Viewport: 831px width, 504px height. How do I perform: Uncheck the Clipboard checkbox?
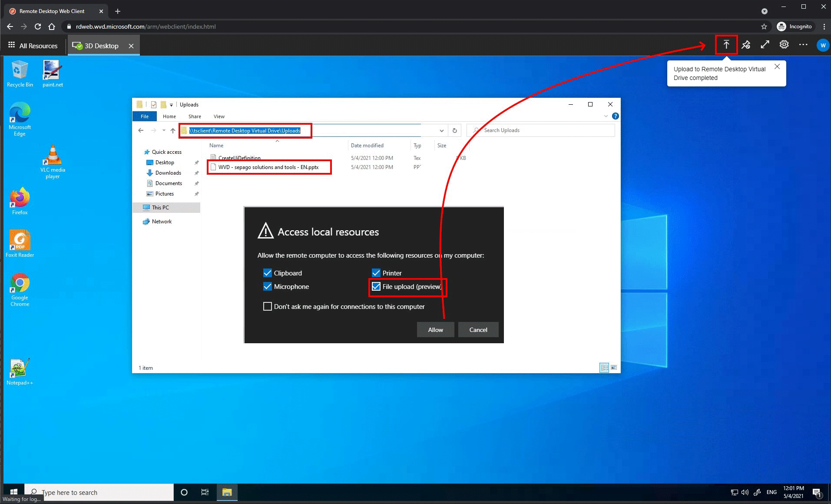pos(267,273)
